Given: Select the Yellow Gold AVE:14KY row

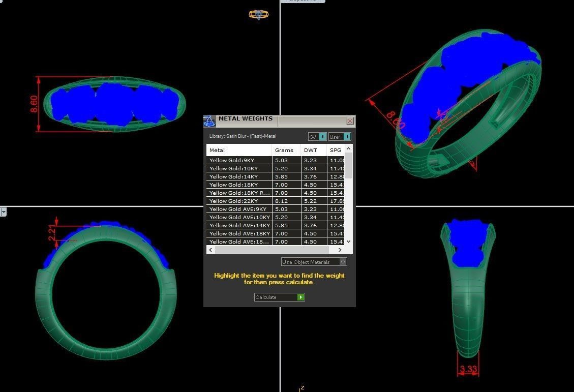Looking at the screenshot, I should pyautogui.click(x=275, y=225).
